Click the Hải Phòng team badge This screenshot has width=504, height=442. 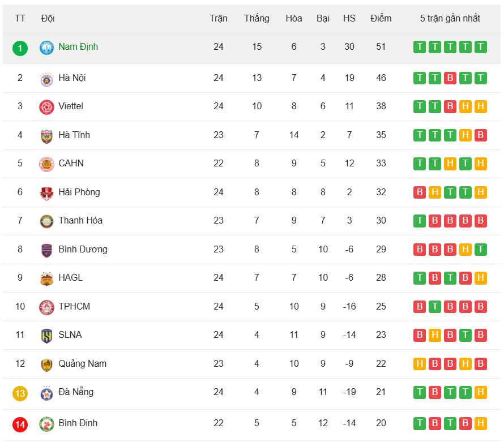tap(46, 193)
